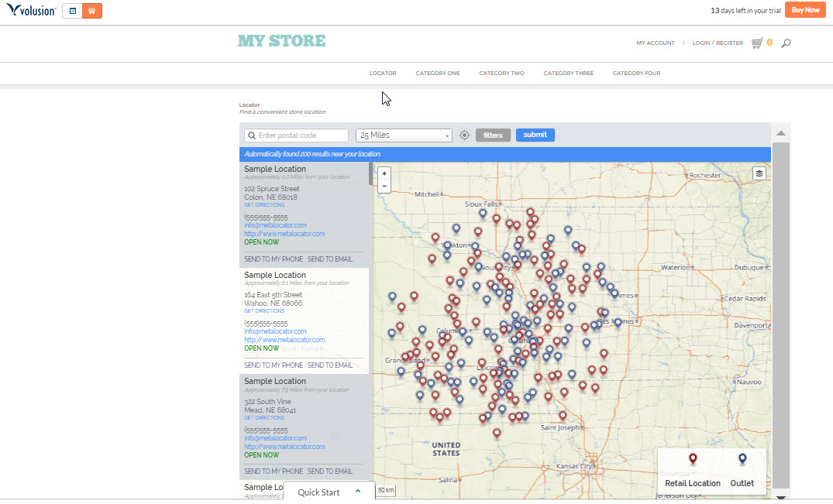Open the shopping cart icon
Viewport: 833px width, 504px height.
click(757, 43)
